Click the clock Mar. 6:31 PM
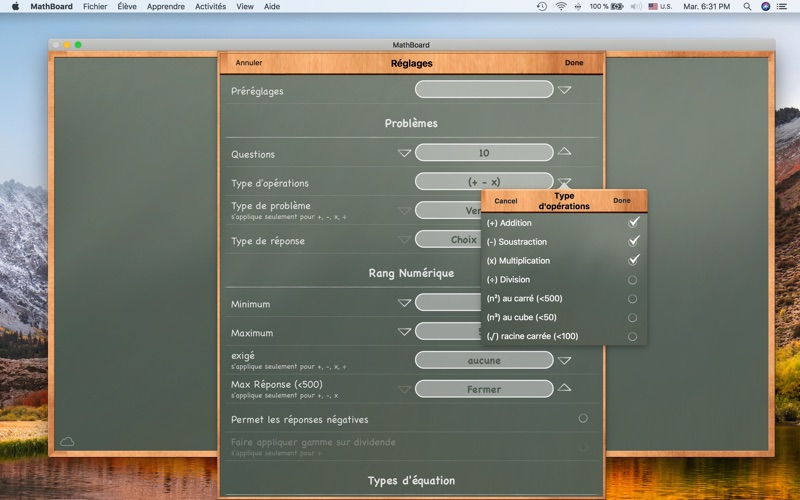Image resolution: width=800 pixels, height=500 pixels. (707, 7)
